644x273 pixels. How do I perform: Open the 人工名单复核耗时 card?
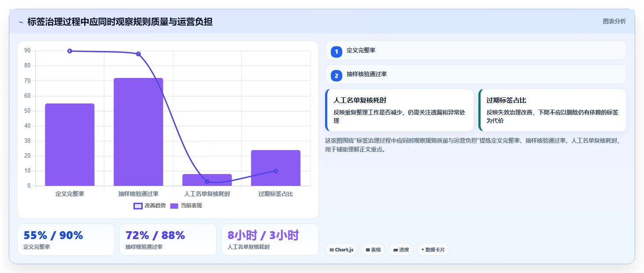click(400, 110)
